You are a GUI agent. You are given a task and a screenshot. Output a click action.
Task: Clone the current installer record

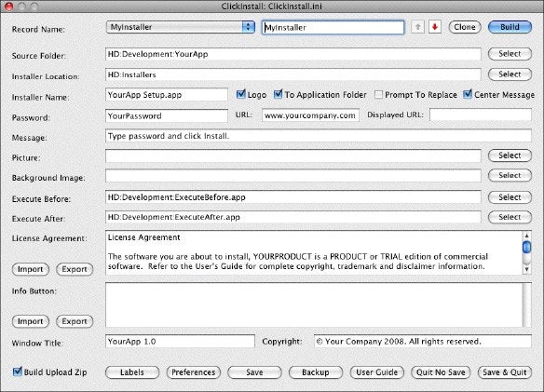coord(465,27)
